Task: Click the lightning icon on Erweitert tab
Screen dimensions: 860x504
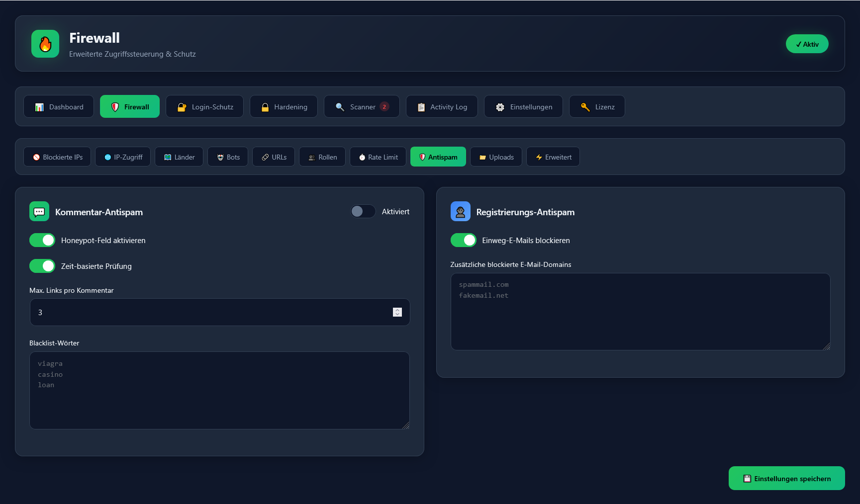Action: pos(539,157)
